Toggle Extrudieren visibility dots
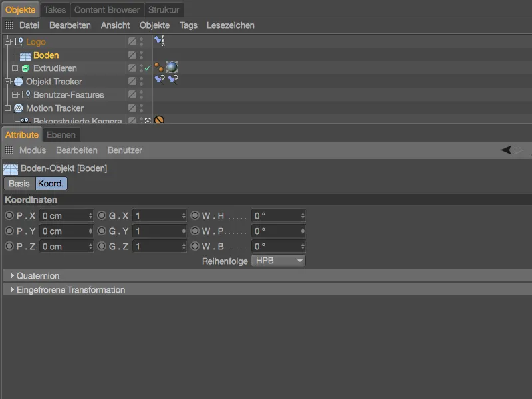The height and width of the screenshot is (399, 532). point(142,68)
